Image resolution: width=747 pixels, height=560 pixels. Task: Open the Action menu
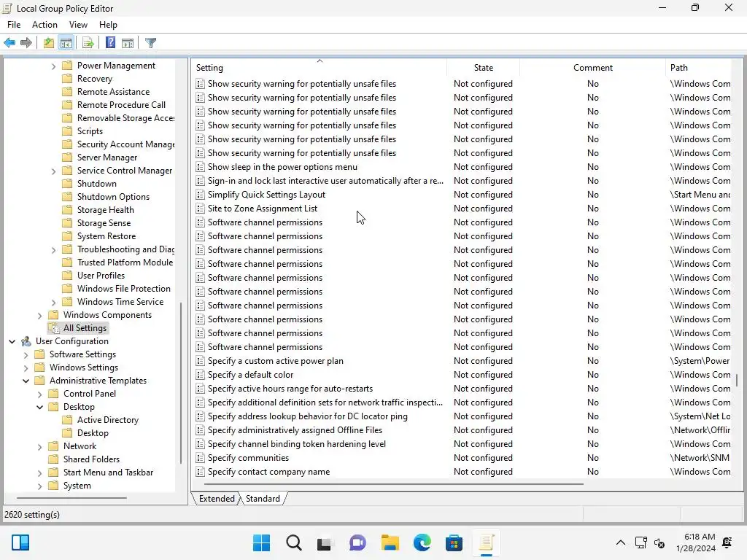(44, 25)
